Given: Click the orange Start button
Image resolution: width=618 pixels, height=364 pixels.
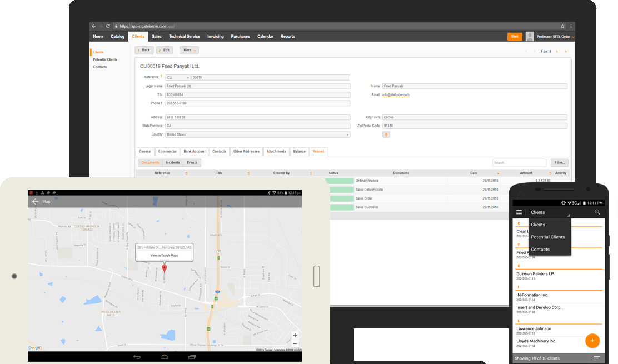Looking at the screenshot, I should pyautogui.click(x=515, y=37).
